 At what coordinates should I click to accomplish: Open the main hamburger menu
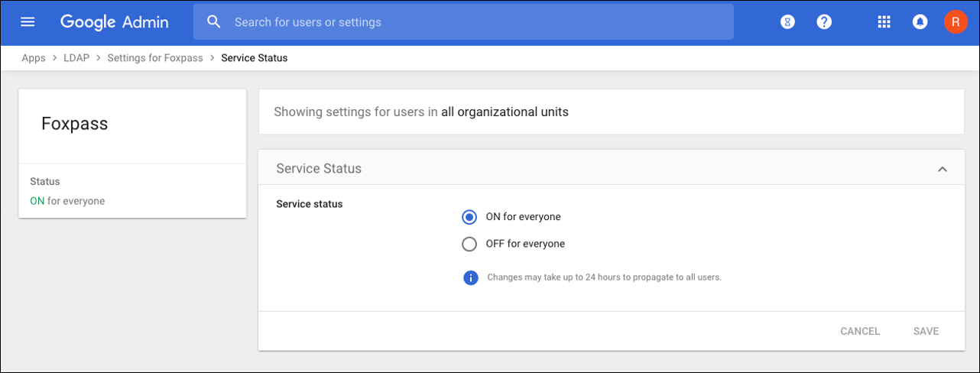point(28,22)
